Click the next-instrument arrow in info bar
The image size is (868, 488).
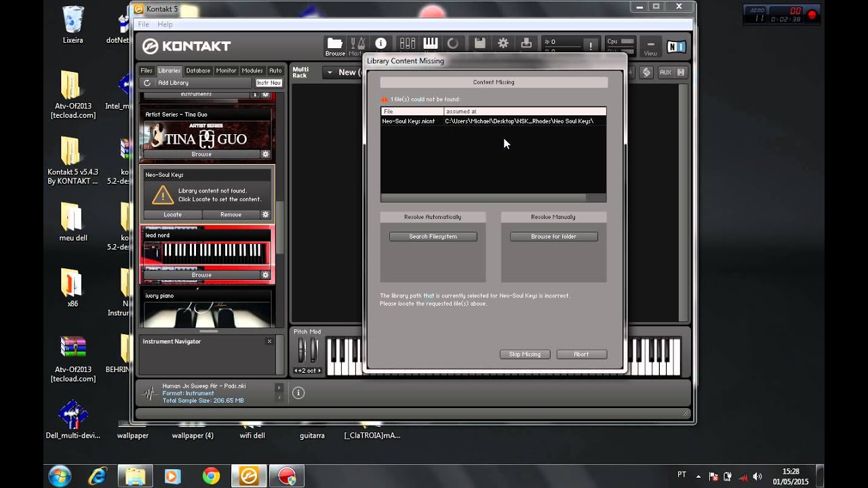pos(279,387)
